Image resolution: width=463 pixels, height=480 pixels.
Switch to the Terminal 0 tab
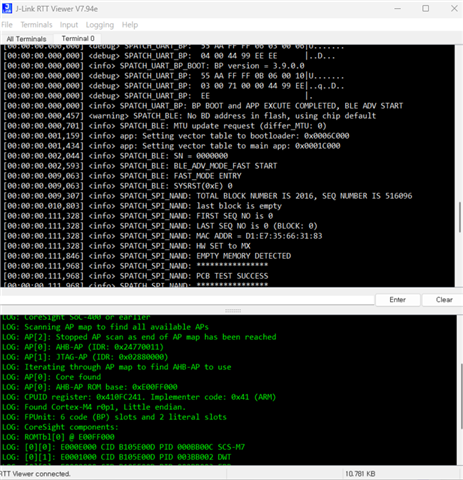point(78,38)
